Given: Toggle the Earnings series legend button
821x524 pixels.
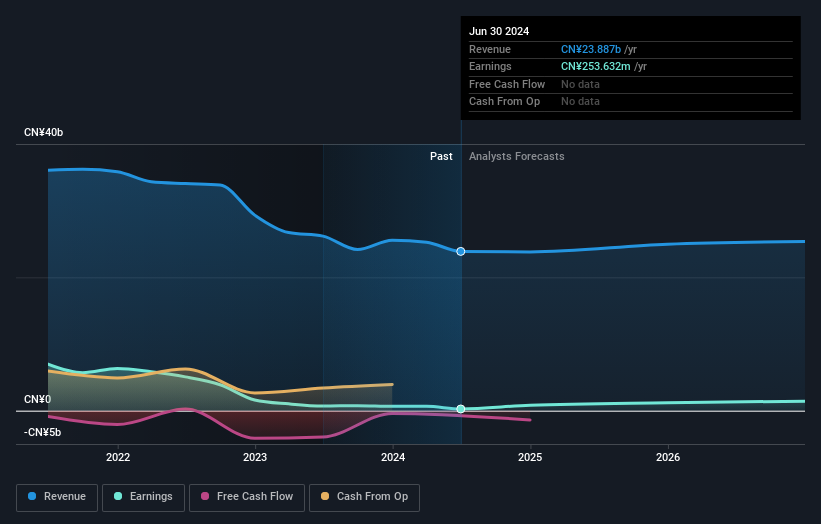Looking at the screenshot, I should [143, 497].
